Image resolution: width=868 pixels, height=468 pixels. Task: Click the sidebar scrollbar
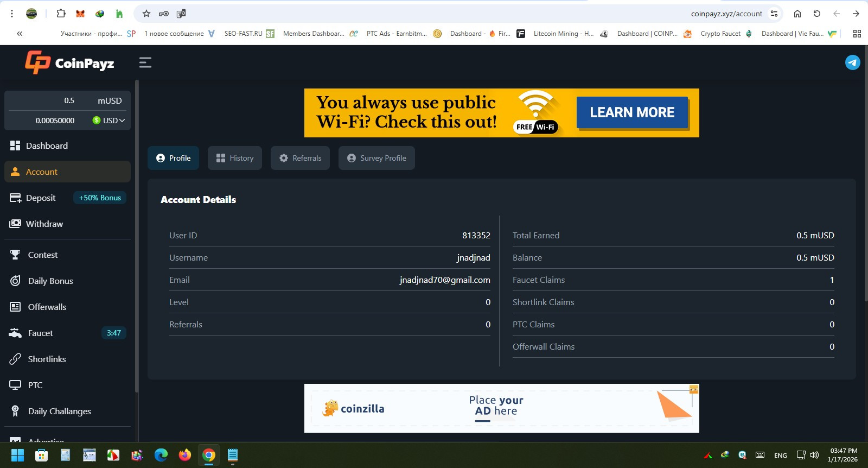[137, 236]
